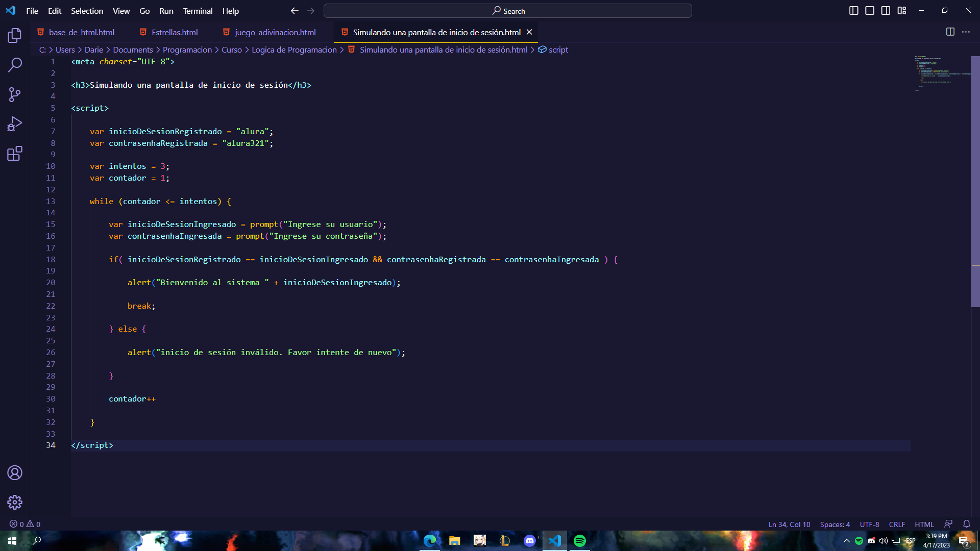Open the Run menu

click(166, 11)
